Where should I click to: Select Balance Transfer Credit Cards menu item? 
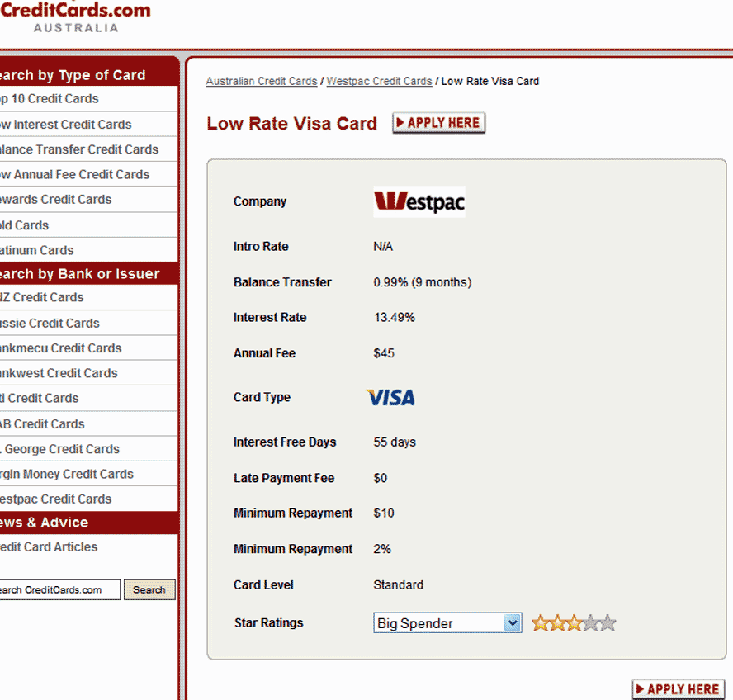tap(89, 149)
